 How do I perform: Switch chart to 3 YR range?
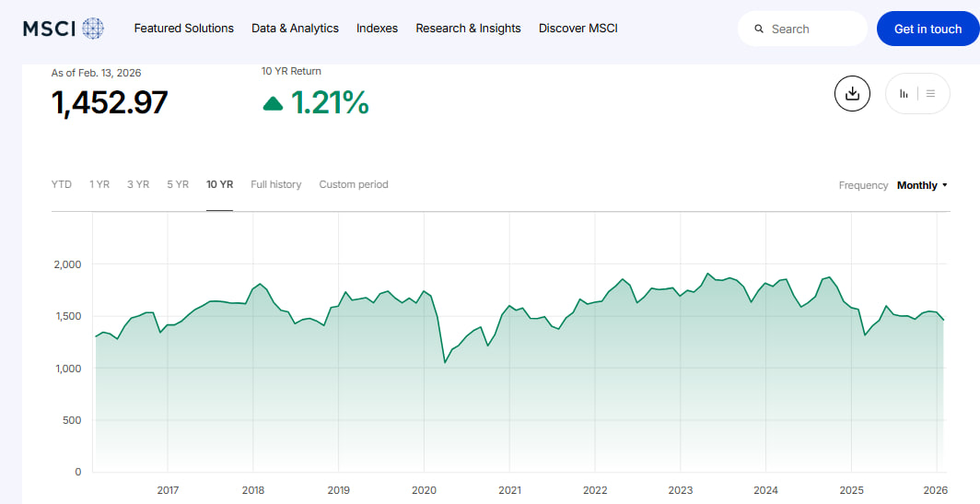(x=138, y=184)
